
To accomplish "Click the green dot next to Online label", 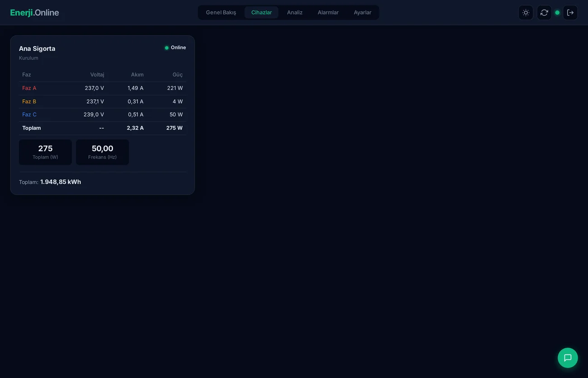I will tap(166, 47).
